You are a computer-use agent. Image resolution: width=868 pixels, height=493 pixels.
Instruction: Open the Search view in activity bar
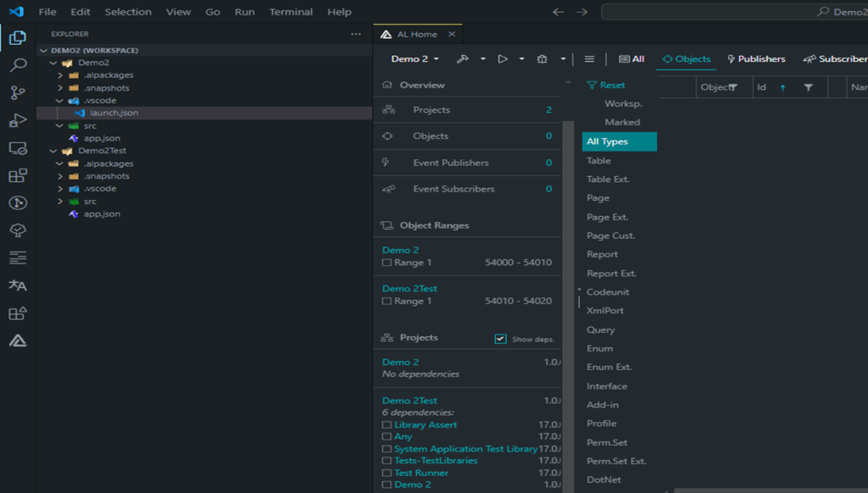point(18,65)
